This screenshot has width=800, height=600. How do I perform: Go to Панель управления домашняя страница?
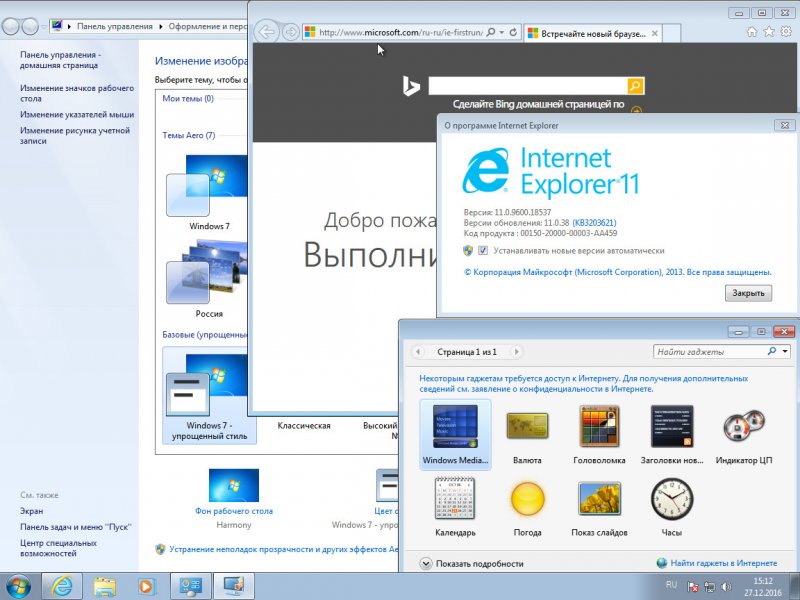click(61, 60)
